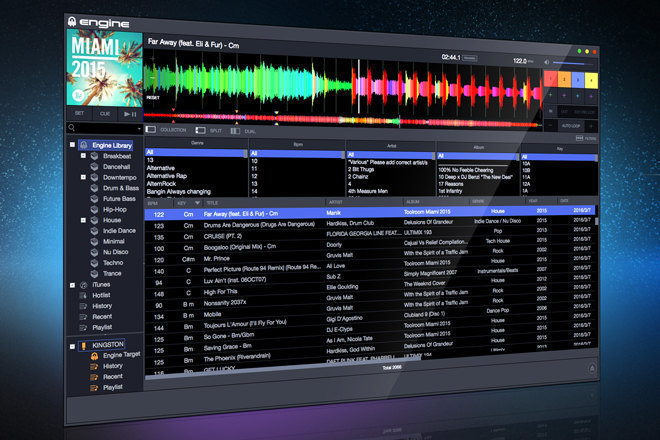Click the Hotlist icon in sidebar
The width and height of the screenshot is (660, 440).
point(83,296)
